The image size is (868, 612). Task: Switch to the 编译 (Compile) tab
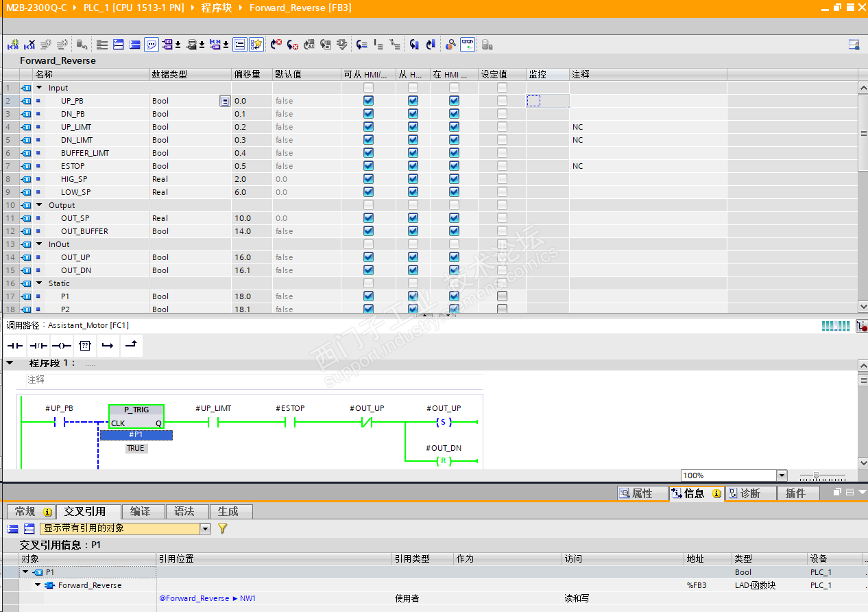pyautogui.click(x=140, y=511)
